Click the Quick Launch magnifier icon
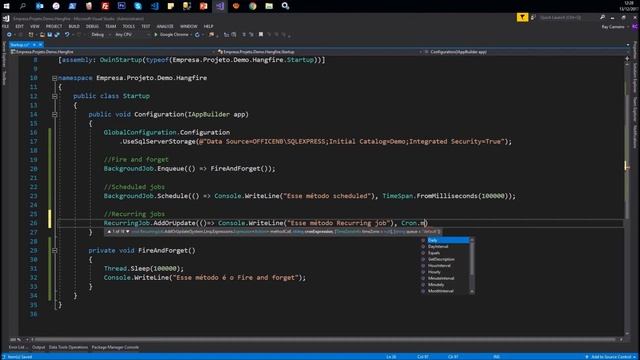The width and height of the screenshot is (640, 360). point(602,18)
